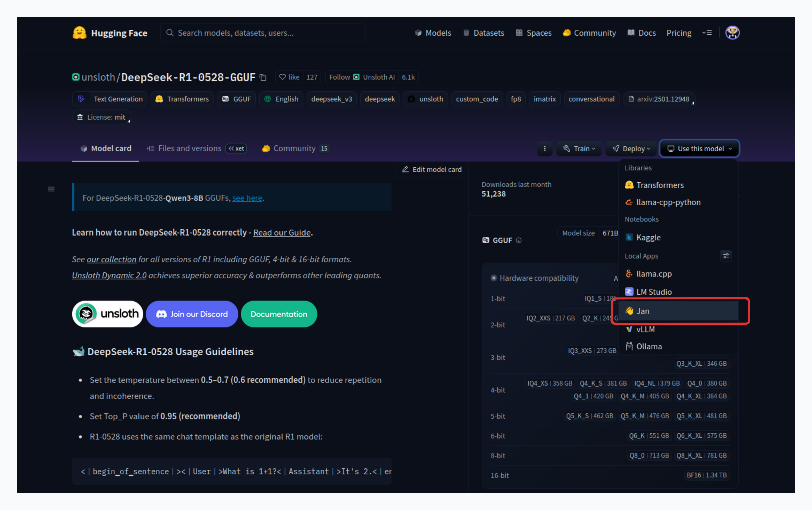
Task: Open the navigation overflow menu icon
Action: (707, 33)
